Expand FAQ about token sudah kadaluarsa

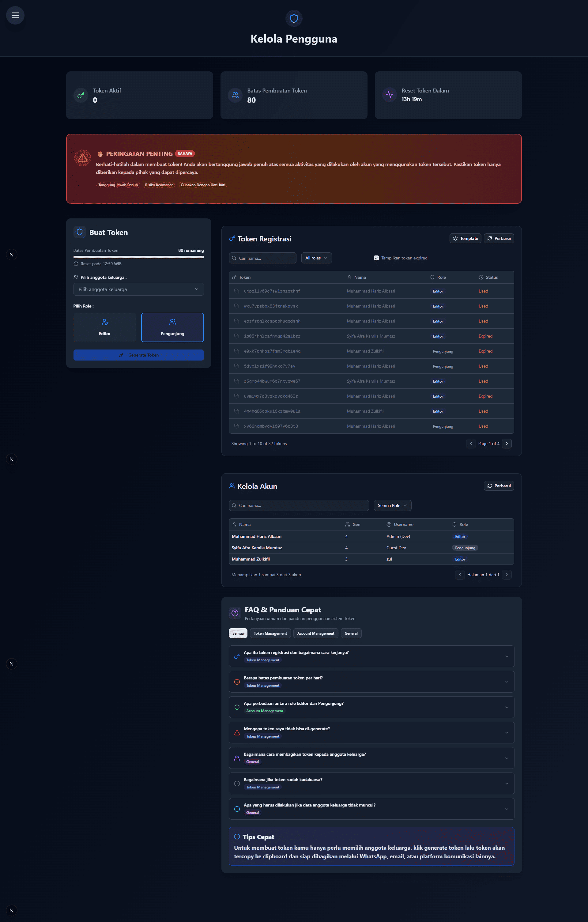(371, 784)
